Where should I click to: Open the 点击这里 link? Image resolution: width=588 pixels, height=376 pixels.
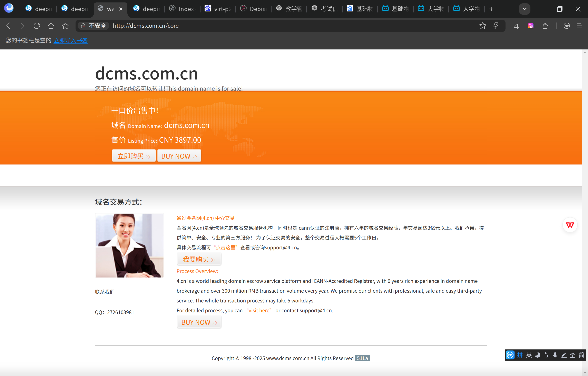(225, 247)
